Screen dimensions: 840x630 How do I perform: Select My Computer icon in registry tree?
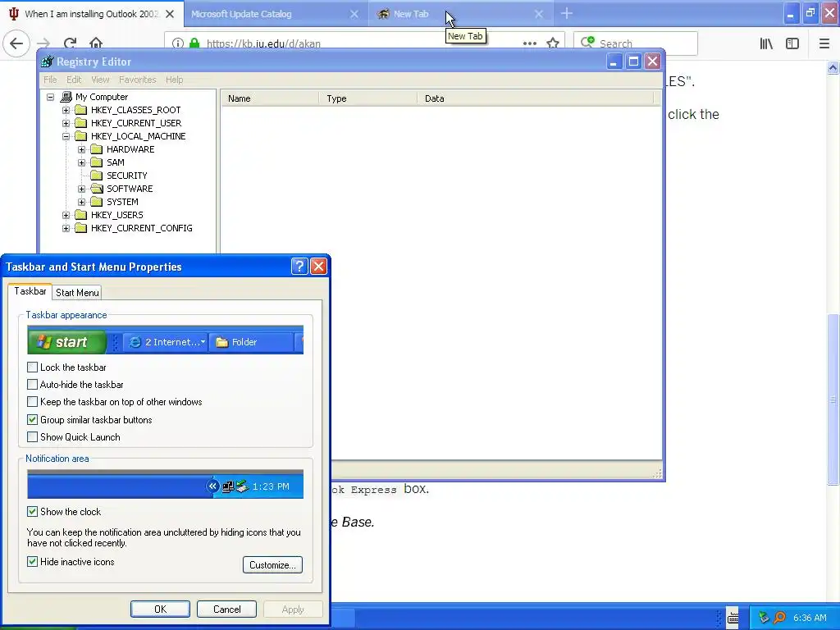[x=66, y=97]
